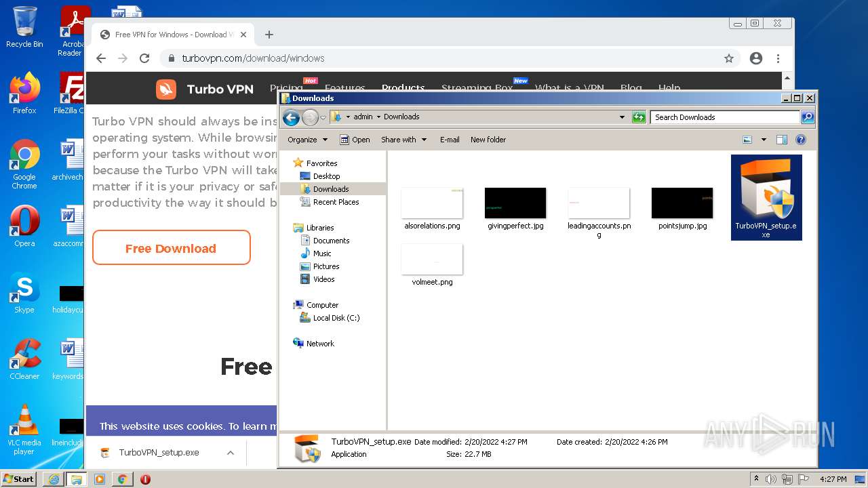Open the Firefox desktop shortcut
This screenshot has height=488, width=868.
tap(24, 93)
